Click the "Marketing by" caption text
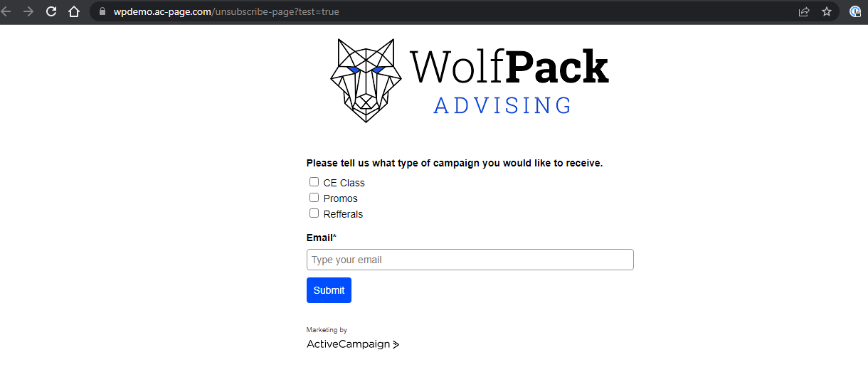868x377 pixels. (327, 330)
